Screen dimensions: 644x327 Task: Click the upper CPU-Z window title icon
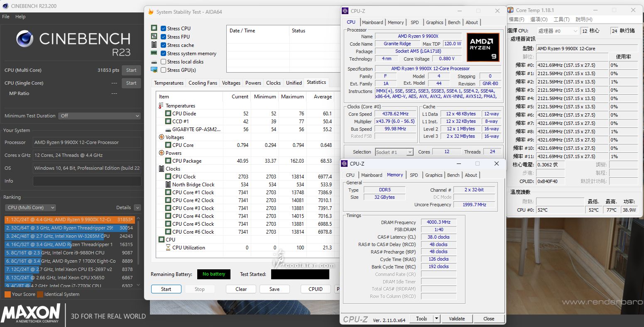click(345, 11)
